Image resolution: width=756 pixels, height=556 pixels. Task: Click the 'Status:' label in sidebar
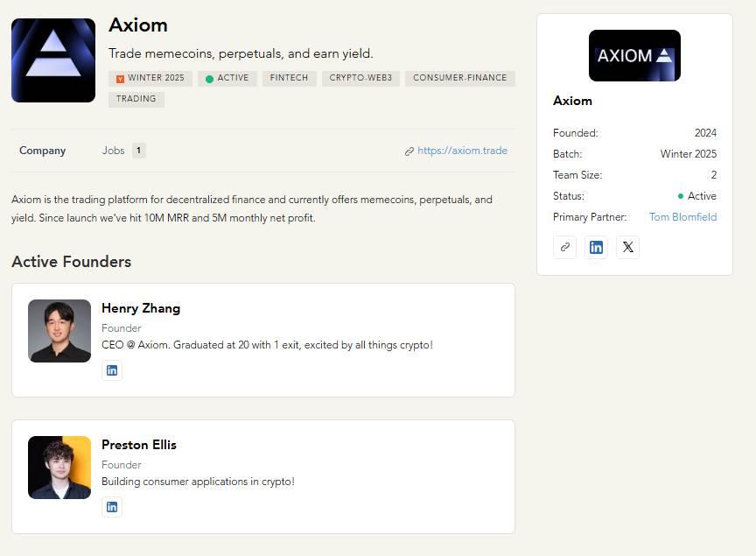click(x=569, y=196)
